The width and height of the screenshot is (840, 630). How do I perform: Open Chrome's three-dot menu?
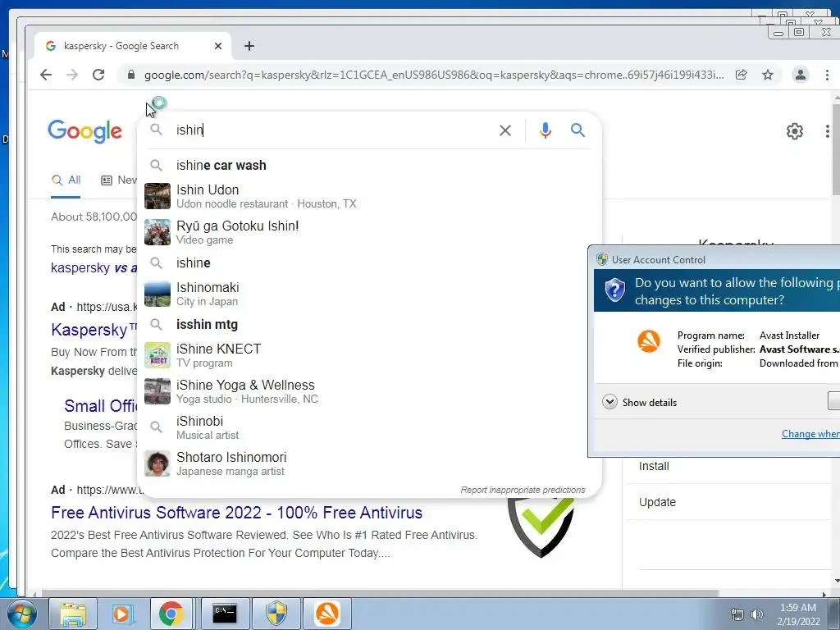point(827,75)
